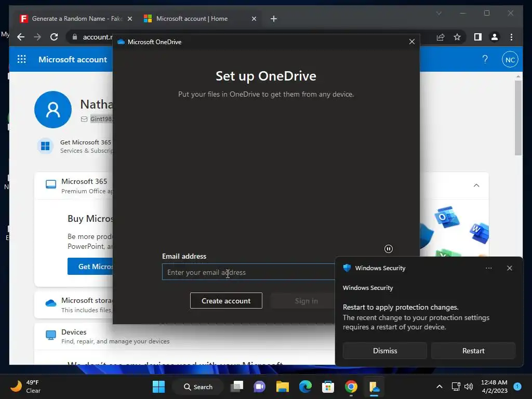Click the page vertical scrollbar
This screenshot has width=532, height=399.
pos(518,118)
